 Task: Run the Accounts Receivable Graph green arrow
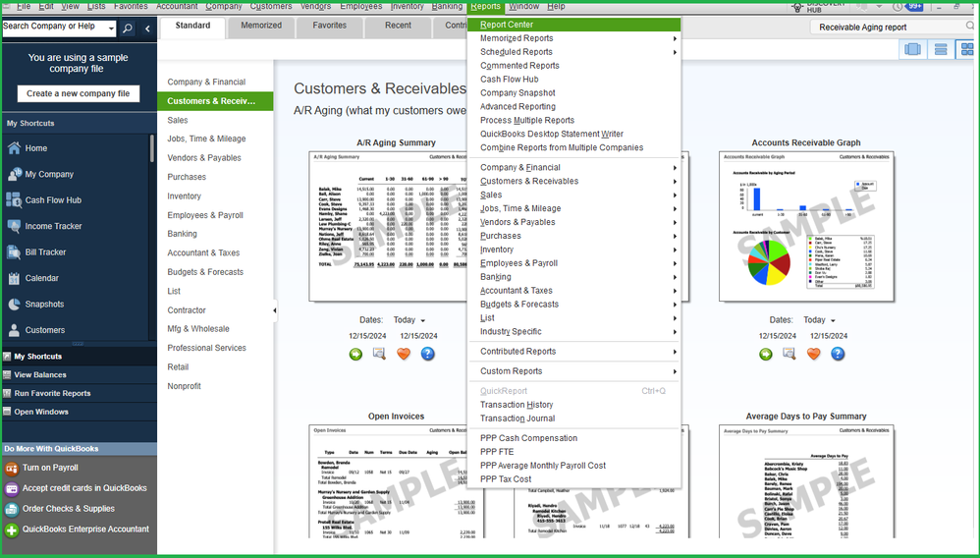point(766,354)
